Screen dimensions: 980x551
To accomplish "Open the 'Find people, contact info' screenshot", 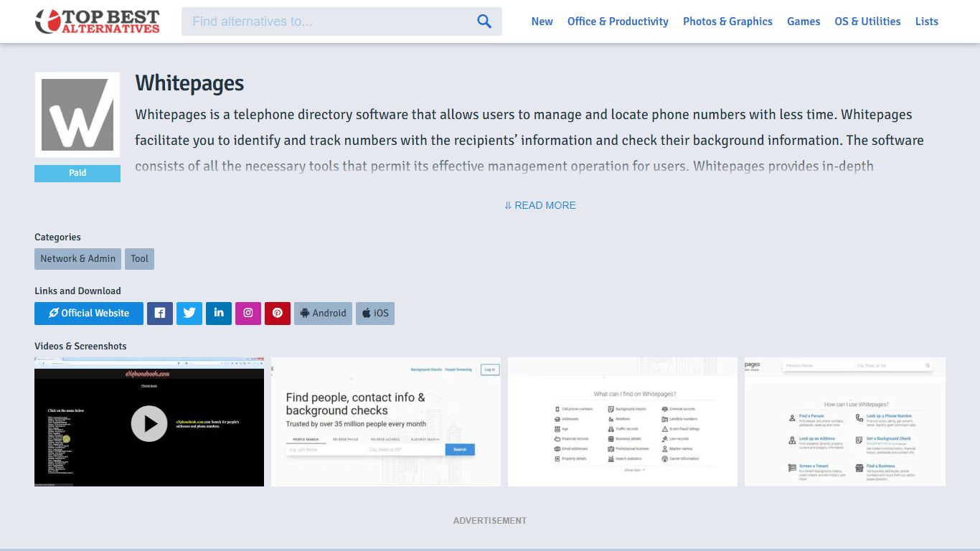I will coord(386,422).
